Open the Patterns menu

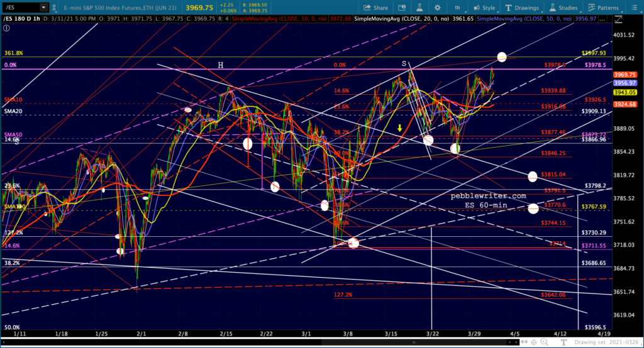(603, 8)
